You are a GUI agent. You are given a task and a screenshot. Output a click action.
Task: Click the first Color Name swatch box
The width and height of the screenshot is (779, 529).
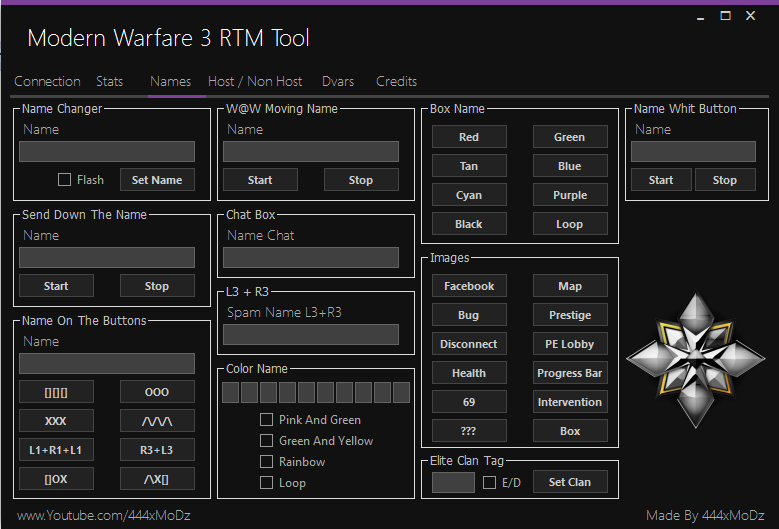click(x=231, y=392)
